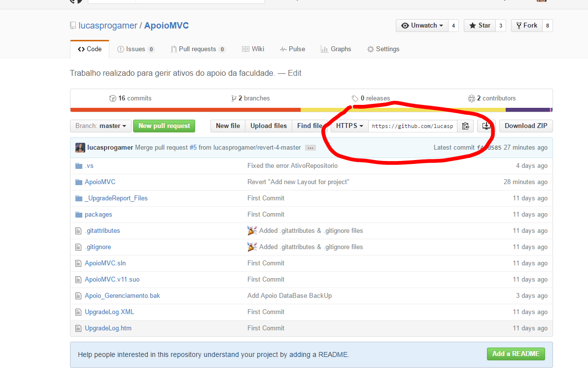Screen dimensions: 588x385
Task: Click the branches fork icon
Action: point(234,98)
